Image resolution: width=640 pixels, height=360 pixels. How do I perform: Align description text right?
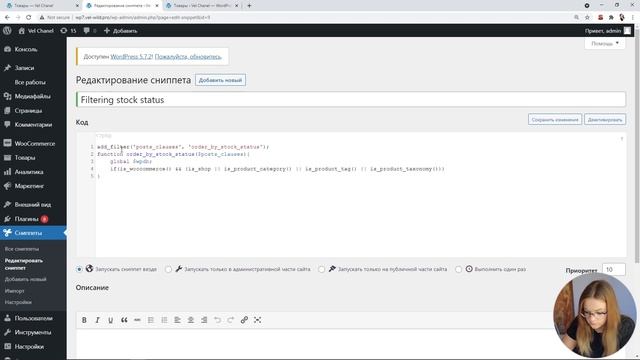(x=204, y=320)
